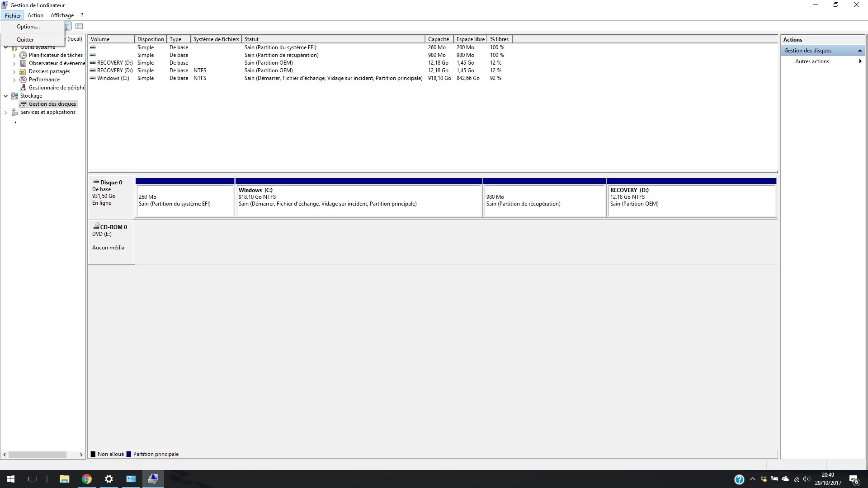
Task: Click the Disque 0 disk icon
Action: click(x=96, y=182)
